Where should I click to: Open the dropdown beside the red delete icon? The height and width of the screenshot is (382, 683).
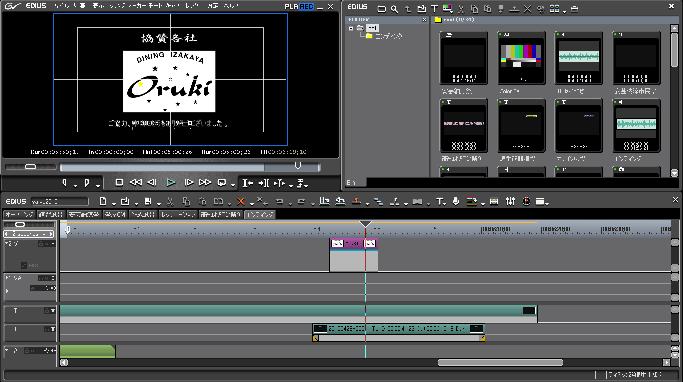(x=251, y=203)
